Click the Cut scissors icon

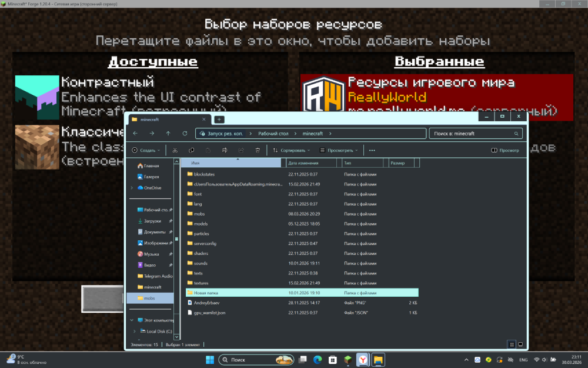(175, 150)
